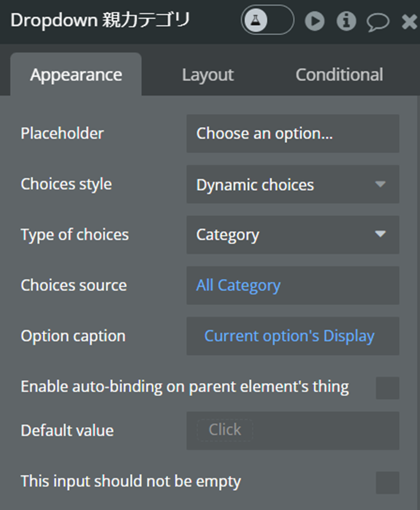Screen dimensions: 420x510
Task: Click the Default value Click box
Action: tap(225, 430)
